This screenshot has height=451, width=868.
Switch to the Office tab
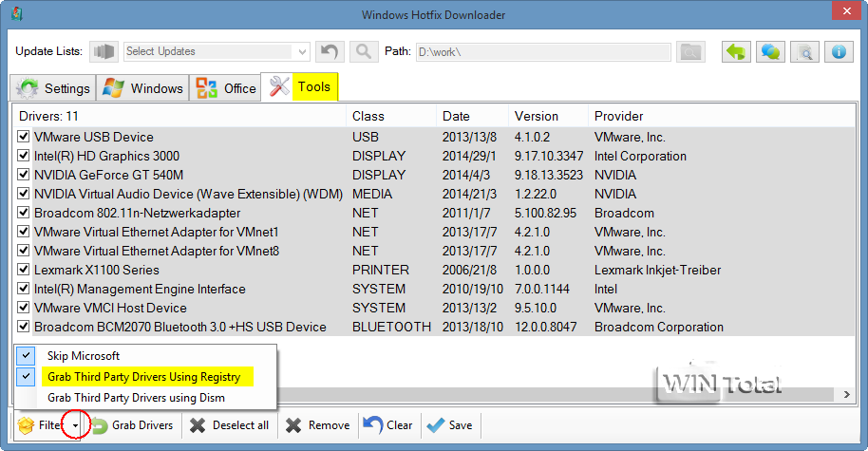pyautogui.click(x=225, y=88)
